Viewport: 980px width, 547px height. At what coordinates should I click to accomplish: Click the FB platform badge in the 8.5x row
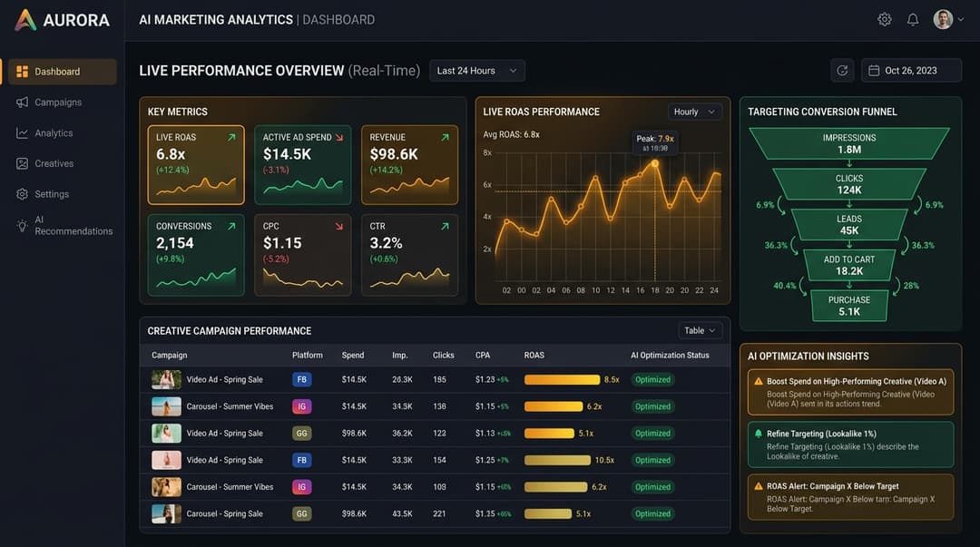pos(302,379)
